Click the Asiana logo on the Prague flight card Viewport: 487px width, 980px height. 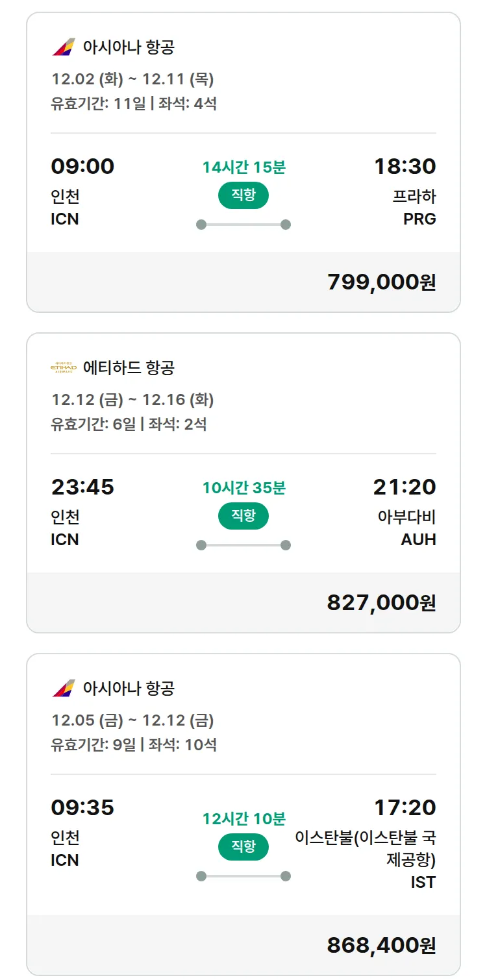[x=64, y=47]
